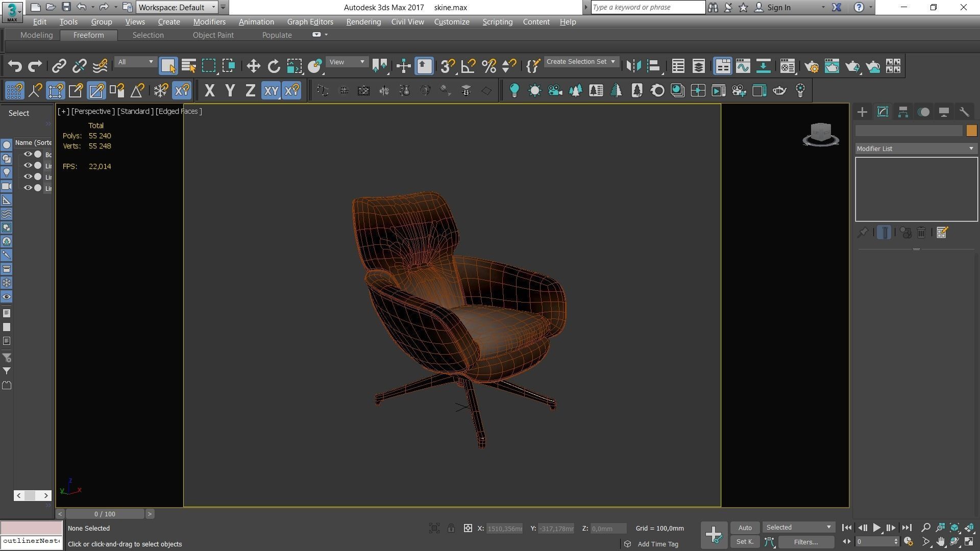Image resolution: width=980 pixels, height=551 pixels.
Task: Open the Scripting menu
Action: pos(497,22)
